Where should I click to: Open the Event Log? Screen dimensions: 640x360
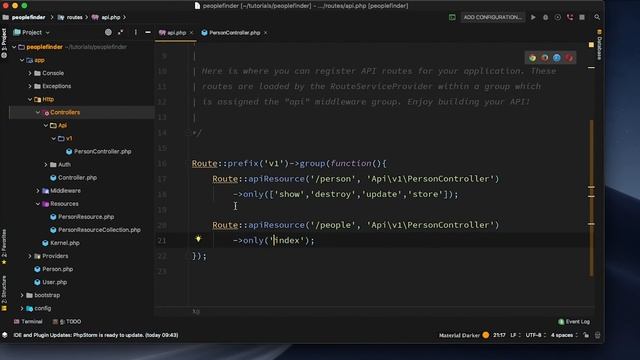[x=574, y=322]
